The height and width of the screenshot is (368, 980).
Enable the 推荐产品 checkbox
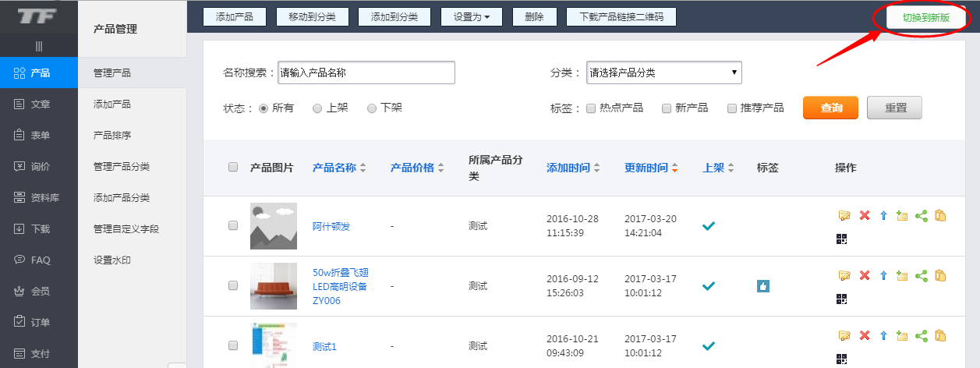pos(732,108)
